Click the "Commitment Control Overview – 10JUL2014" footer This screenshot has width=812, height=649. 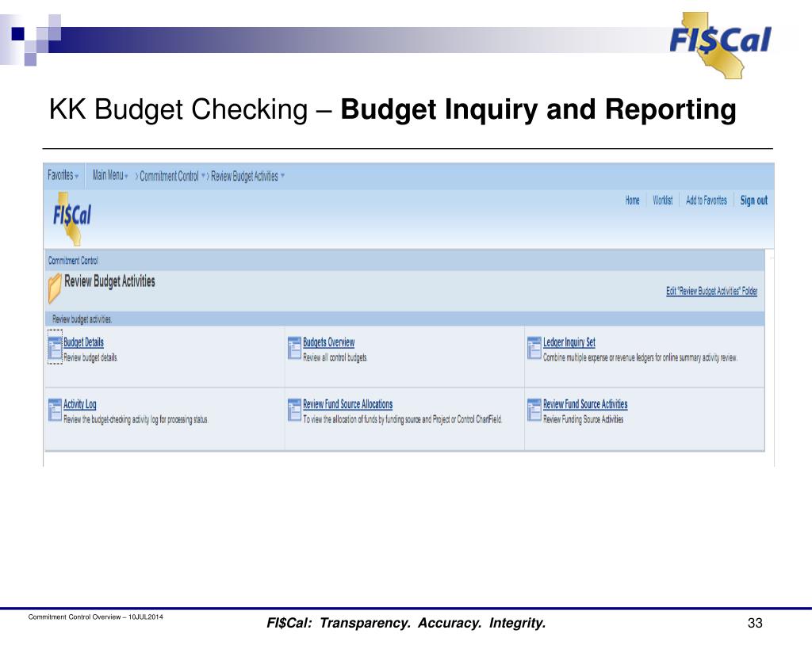[x=95, y=617]
